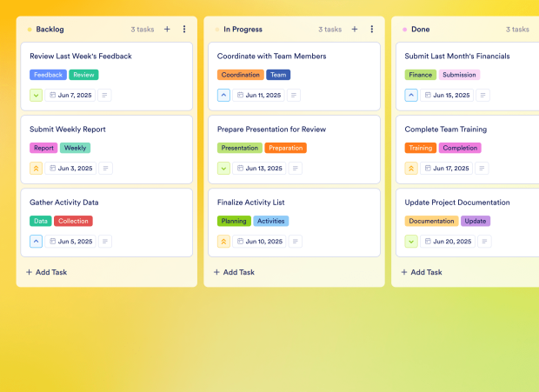
Task: Click Add Task under the Done column
Action: coord(422,272)
